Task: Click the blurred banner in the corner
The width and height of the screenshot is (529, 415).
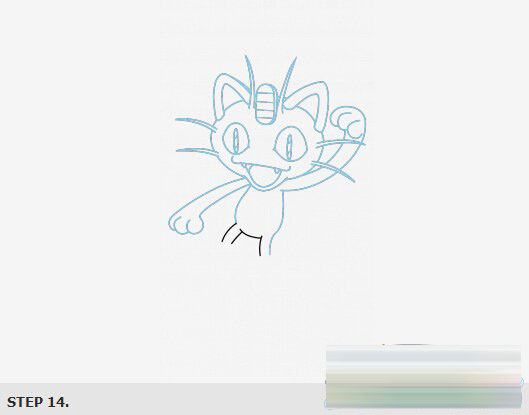Action: pos(423,376)
